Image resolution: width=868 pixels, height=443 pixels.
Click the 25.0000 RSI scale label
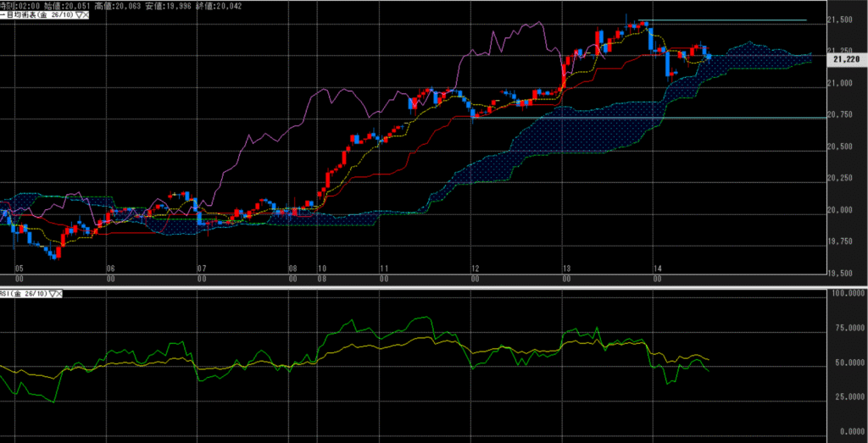[x=848, y=396]
